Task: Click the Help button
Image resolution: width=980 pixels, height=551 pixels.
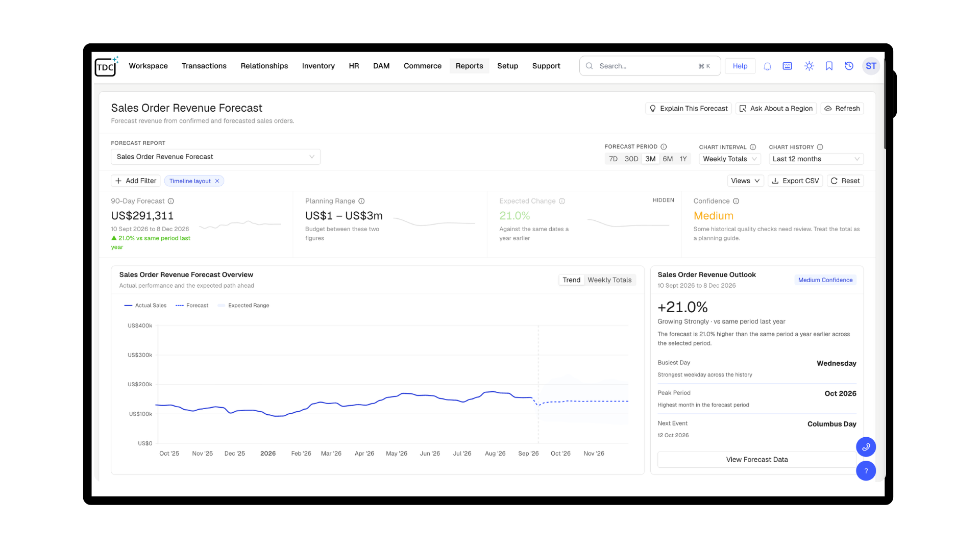Action: 740,66
